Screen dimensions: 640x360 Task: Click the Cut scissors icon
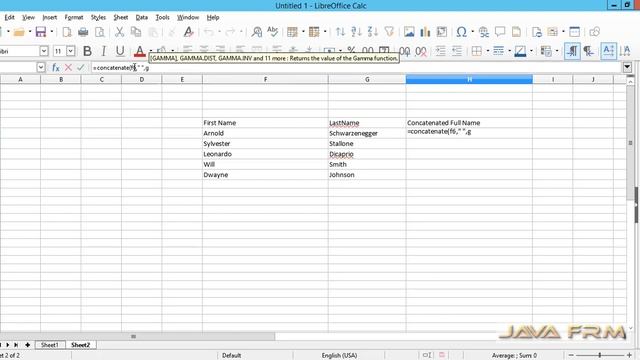point(119,32)
